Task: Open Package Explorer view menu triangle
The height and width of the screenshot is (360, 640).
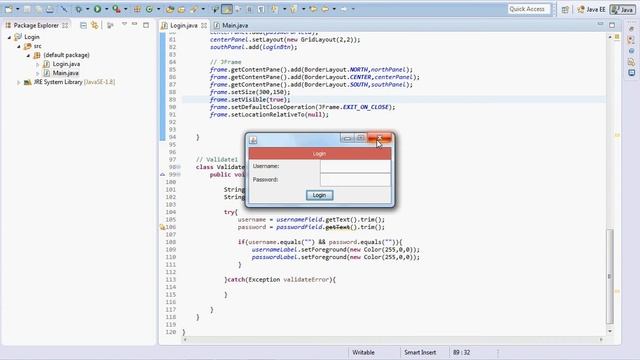Action: (x=124, y=24)
